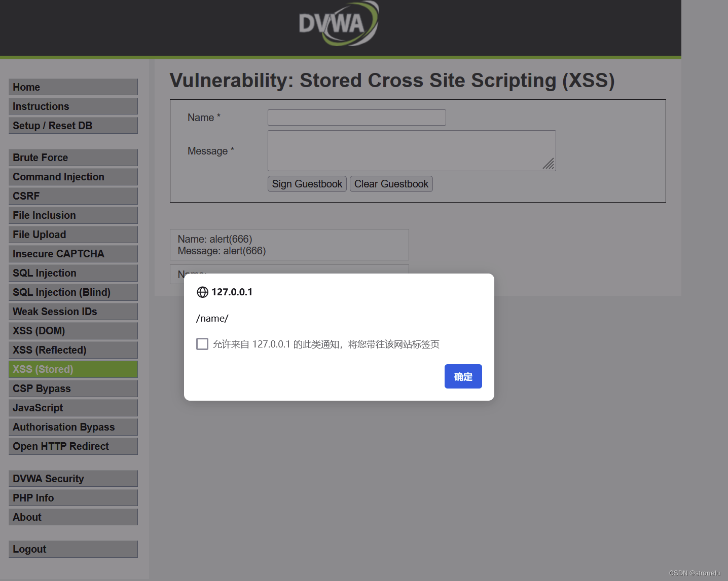
Task: Open Weak Session IDs
Action: (x=73, y=312)
